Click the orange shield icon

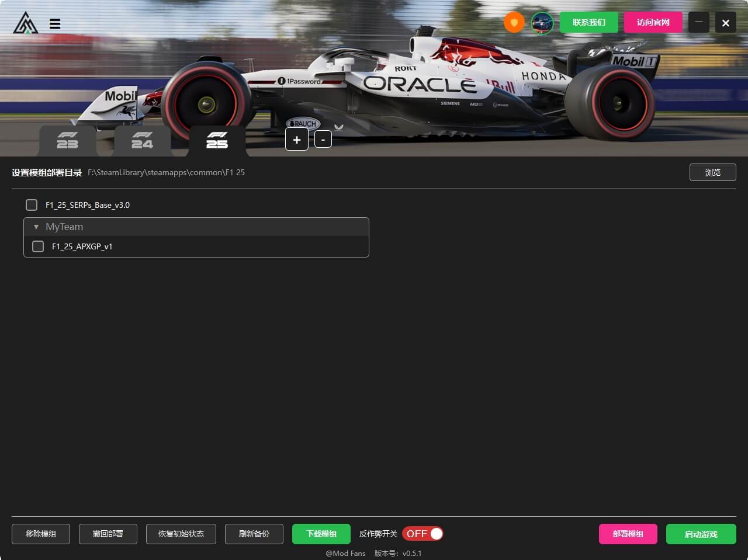point(514,23)
